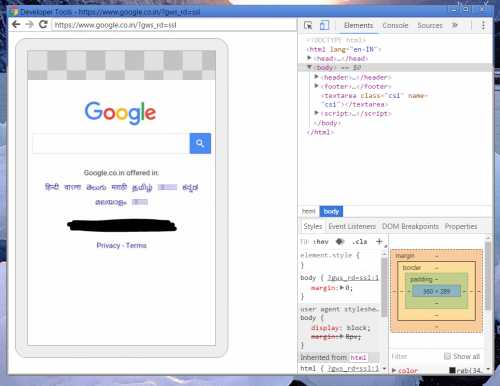
Task: Focus the browser URL address field
Action: 174,25
